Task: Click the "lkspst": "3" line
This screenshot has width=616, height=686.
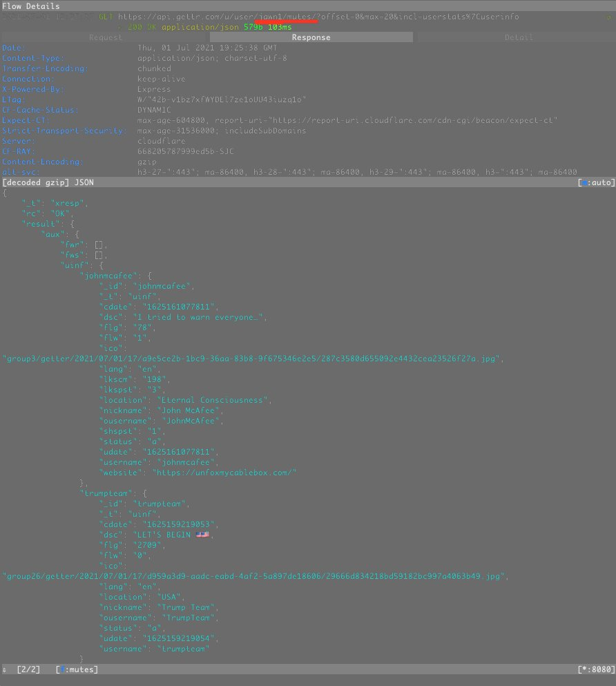Action: coord(132,390)
